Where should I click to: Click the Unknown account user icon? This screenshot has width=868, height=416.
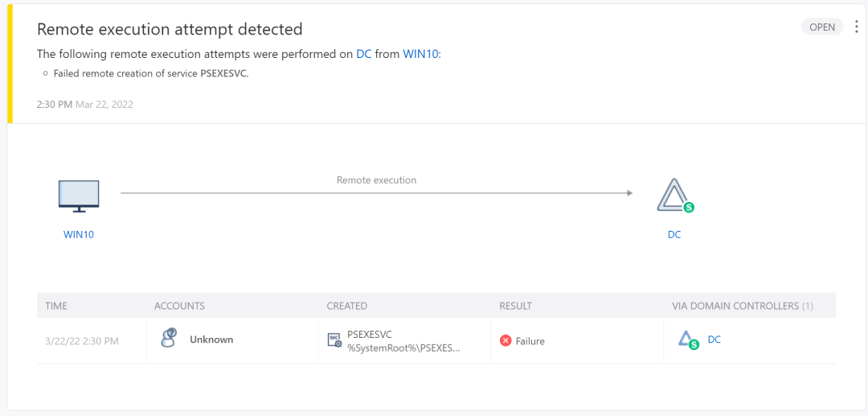pos(168,339)
